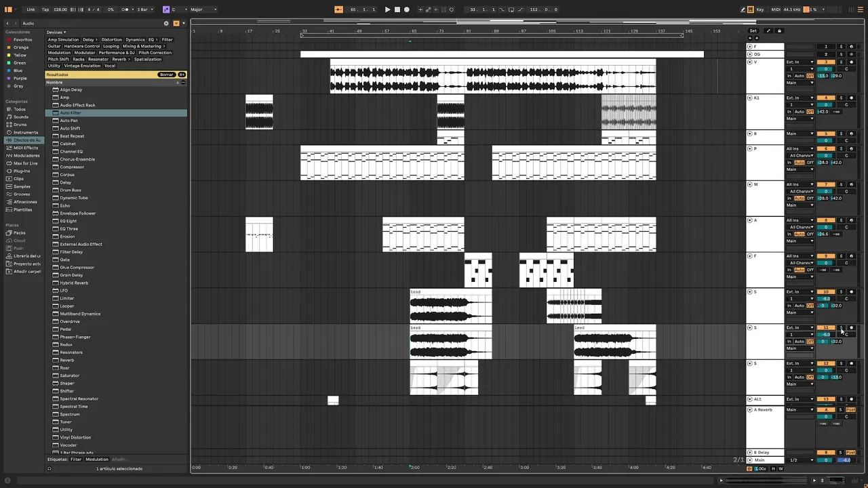Open track P All Ins dropdown
Image resolution: width=868 pixels, height=488 pixels.
[x=800, y=148]
